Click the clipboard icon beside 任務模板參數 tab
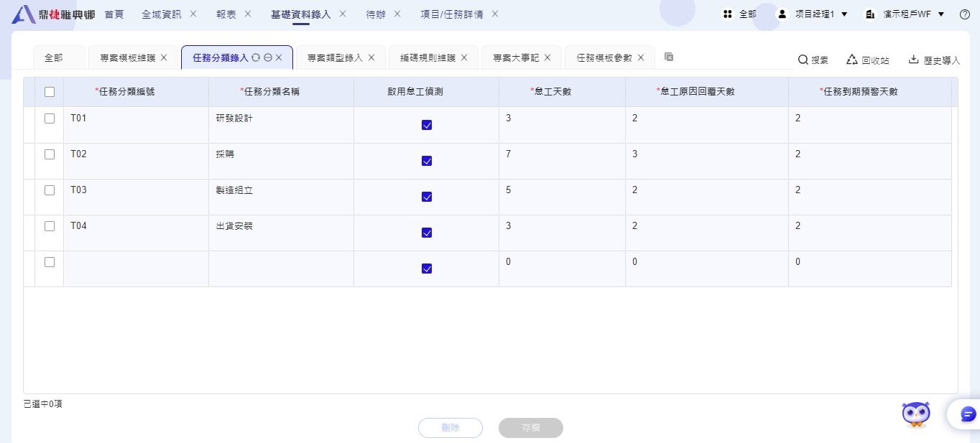Image resolution: width=980 pixels, height=443 pixels. pos(669,55)
